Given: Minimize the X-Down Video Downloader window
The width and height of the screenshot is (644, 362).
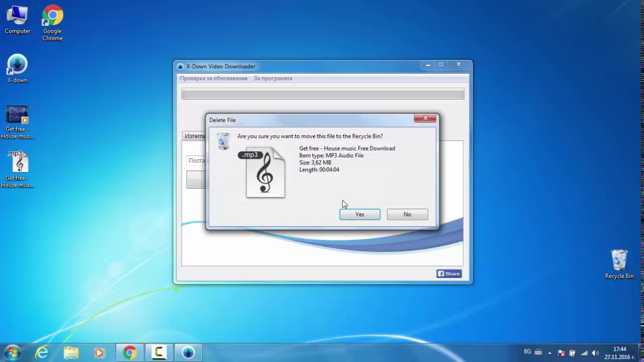Looking at the screenshot, I should [428, 65].
